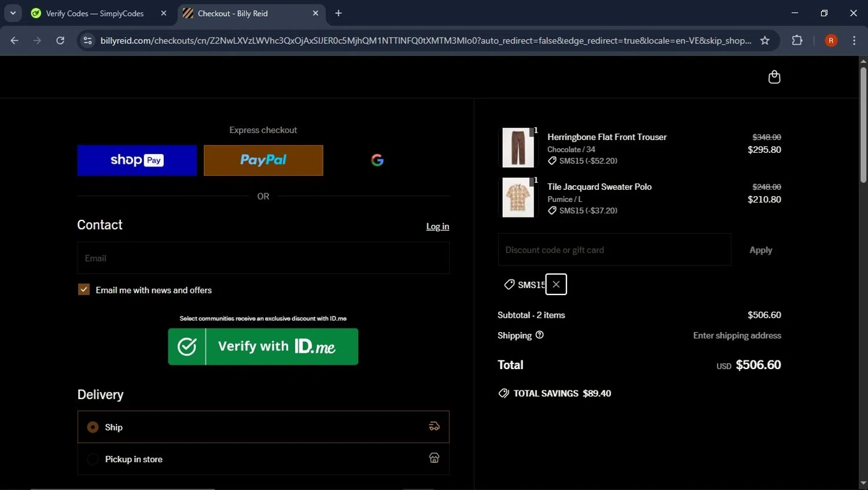Click the Apply discount button
The height and width of the screenshot is (490, 868).
[x=760, y=250]
